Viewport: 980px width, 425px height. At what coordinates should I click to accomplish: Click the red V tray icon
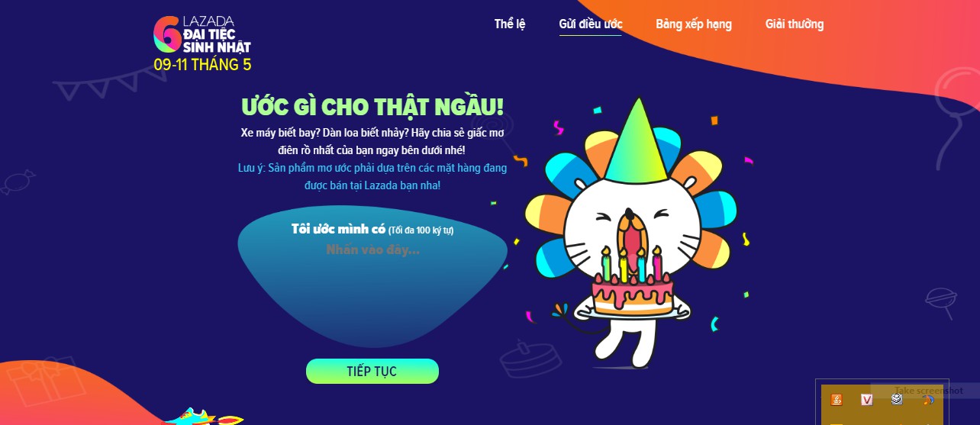[x=867, y=399]
